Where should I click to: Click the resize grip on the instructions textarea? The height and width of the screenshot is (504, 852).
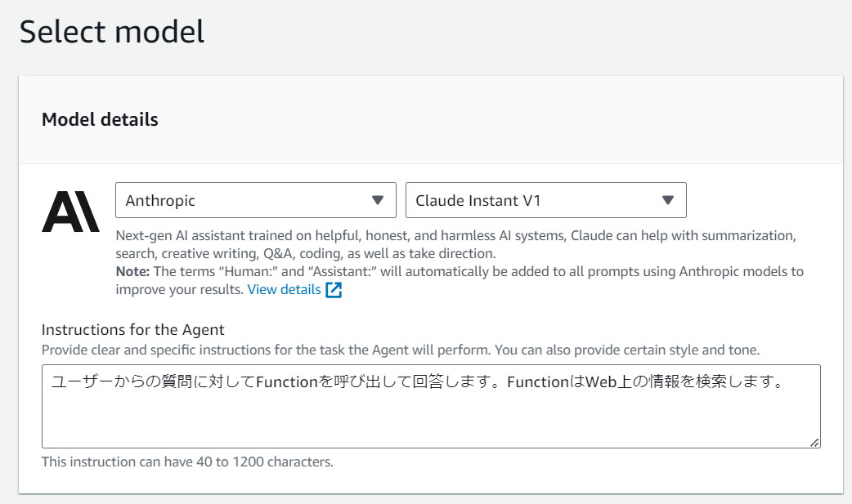(x=815, y=443)
